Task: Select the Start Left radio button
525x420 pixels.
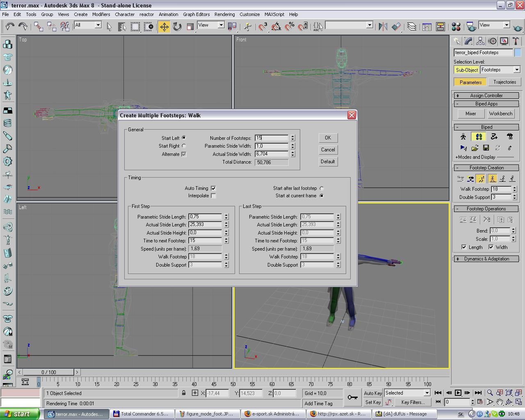Action: (x=184, y=138)
